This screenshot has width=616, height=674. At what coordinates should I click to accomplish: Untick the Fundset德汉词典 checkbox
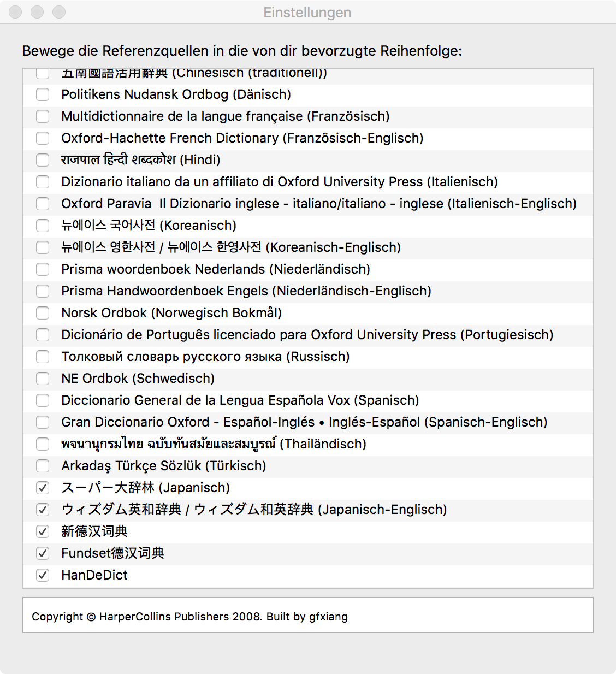pos(43,553)
